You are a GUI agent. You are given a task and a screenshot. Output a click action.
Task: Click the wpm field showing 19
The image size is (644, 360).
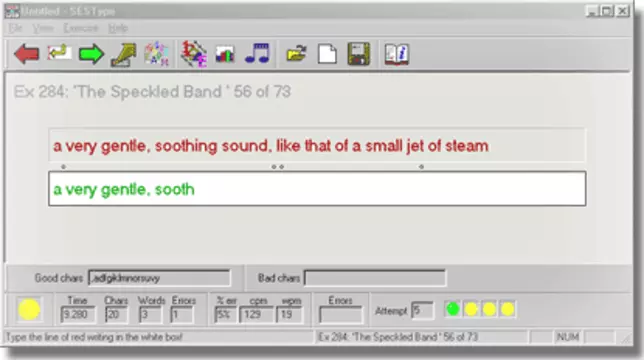pyautogui.click(x=290, y=315)
